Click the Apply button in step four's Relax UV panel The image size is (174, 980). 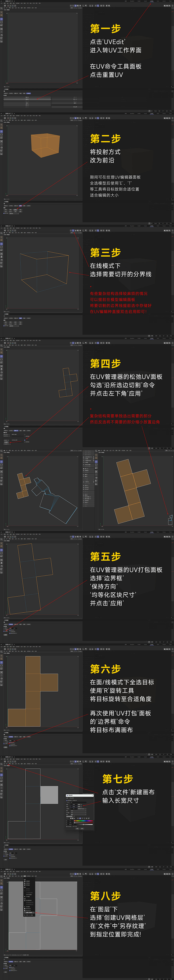click(x=6, y=442)
